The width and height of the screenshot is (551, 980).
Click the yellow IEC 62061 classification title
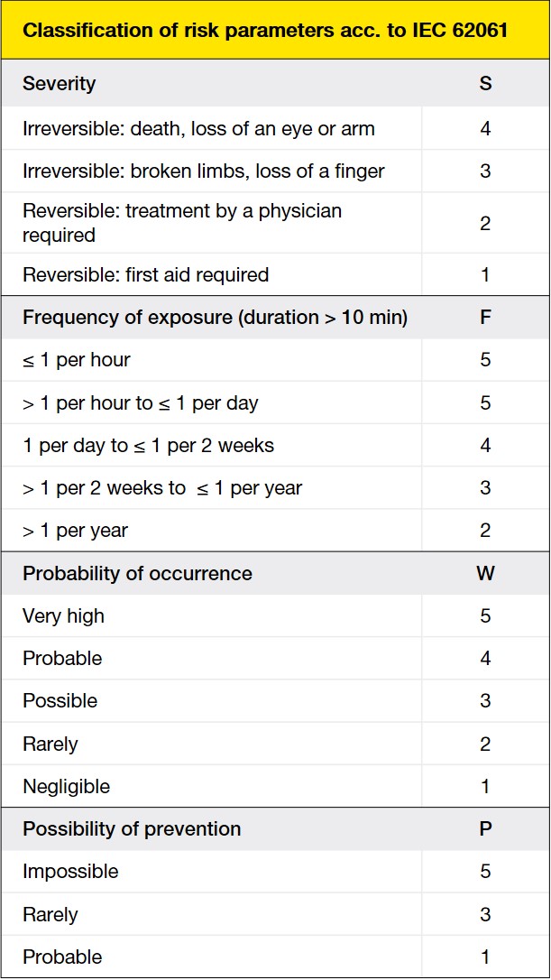click(x=265, y=30)
